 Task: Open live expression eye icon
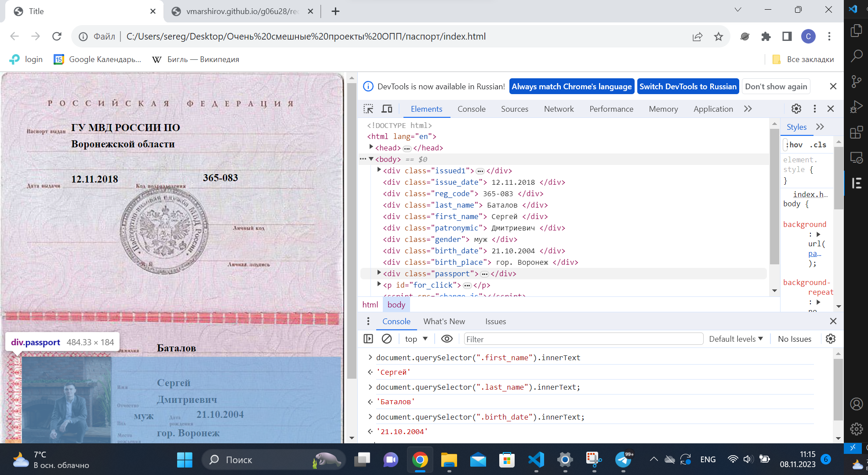pos(447,339)
